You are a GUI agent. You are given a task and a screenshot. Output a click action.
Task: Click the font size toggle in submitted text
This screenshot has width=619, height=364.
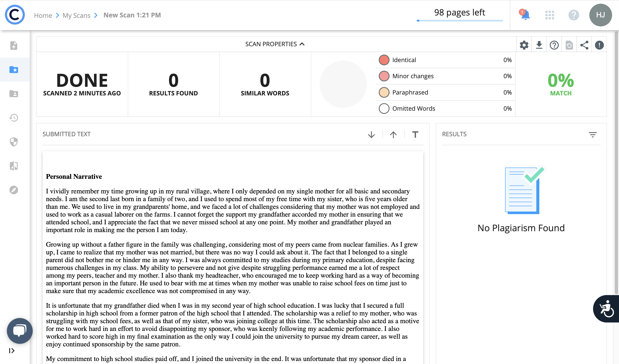(x=415, y=134)
